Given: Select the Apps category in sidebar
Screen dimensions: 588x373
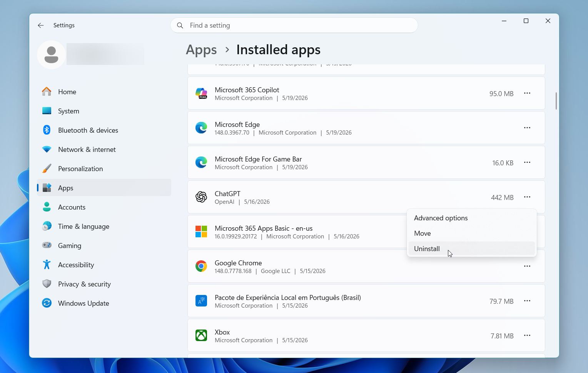Looking at the screenshot, I should [x=104, y=188].
